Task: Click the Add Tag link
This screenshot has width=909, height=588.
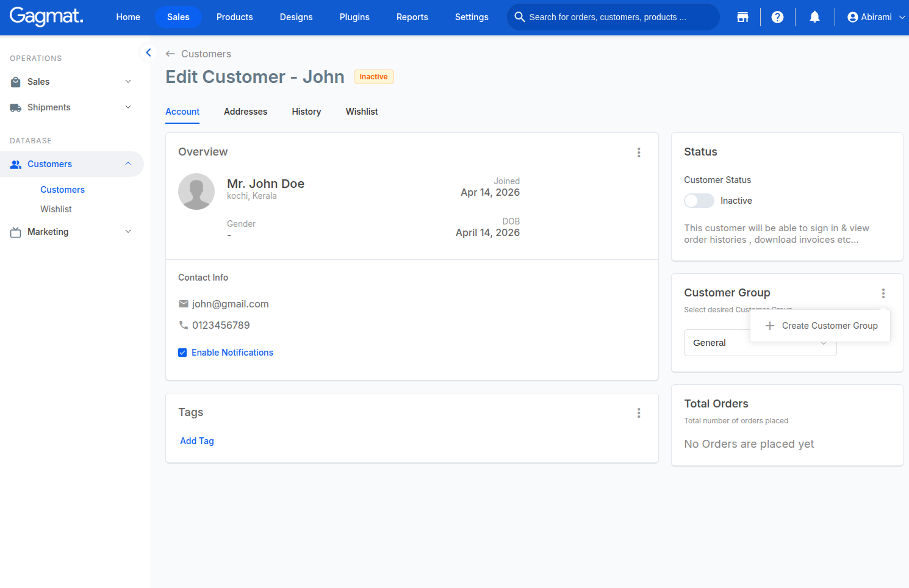Action: point(197,441)
